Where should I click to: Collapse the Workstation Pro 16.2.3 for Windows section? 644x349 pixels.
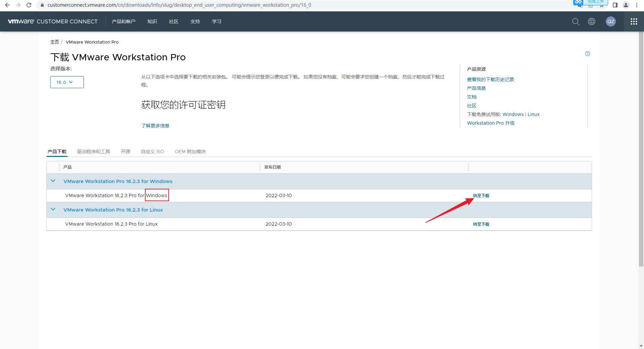pos(53,181)
